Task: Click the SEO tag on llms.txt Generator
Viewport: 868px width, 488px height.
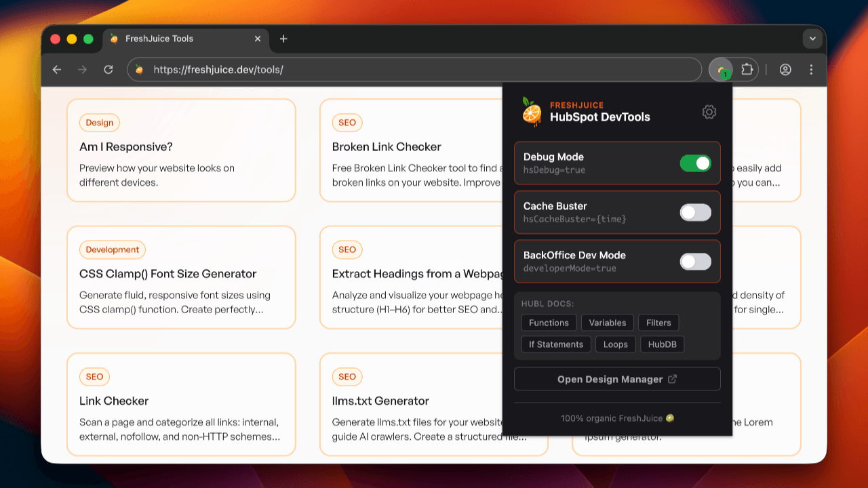Action: (347, 377)
